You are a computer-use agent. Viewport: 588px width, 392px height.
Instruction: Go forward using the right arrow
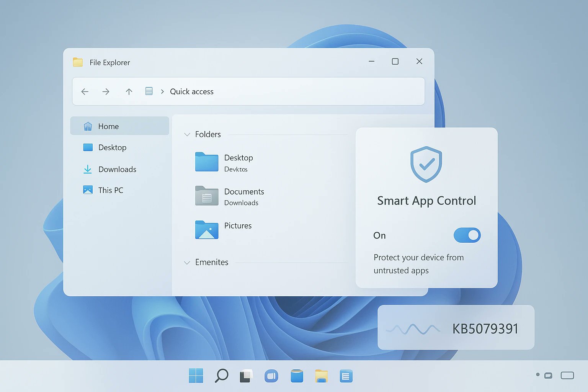pyautogui.click(x=106, y=91)
